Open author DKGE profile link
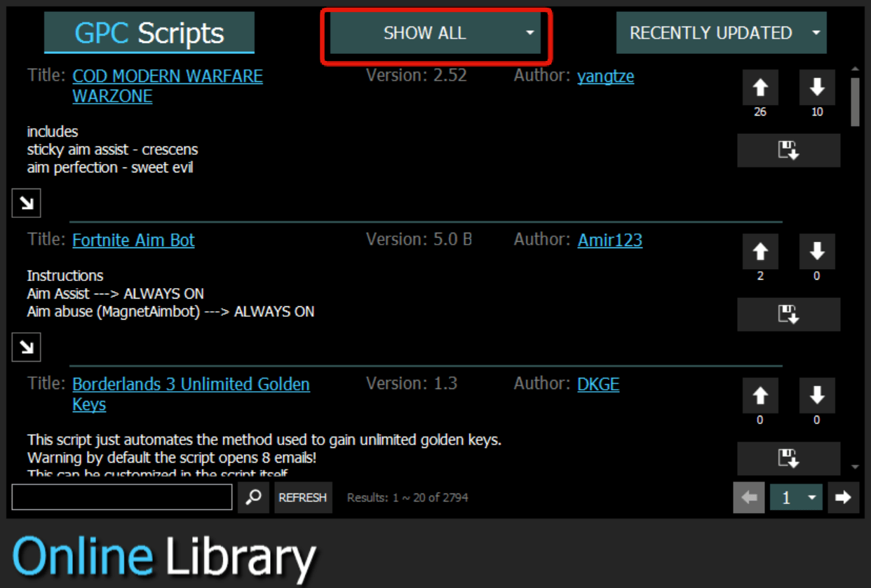The width and height of the screenshot is (871, 588). click(x=598, y=384)
